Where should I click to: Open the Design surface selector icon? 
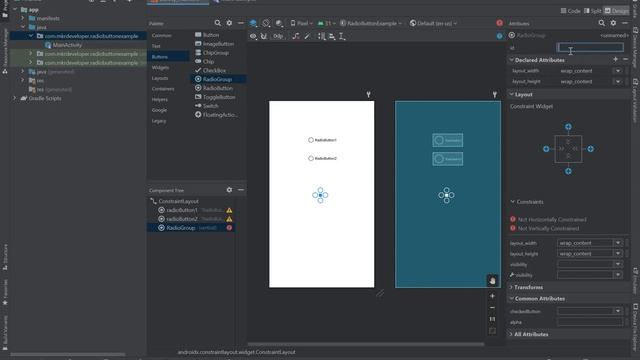point(253,23)
